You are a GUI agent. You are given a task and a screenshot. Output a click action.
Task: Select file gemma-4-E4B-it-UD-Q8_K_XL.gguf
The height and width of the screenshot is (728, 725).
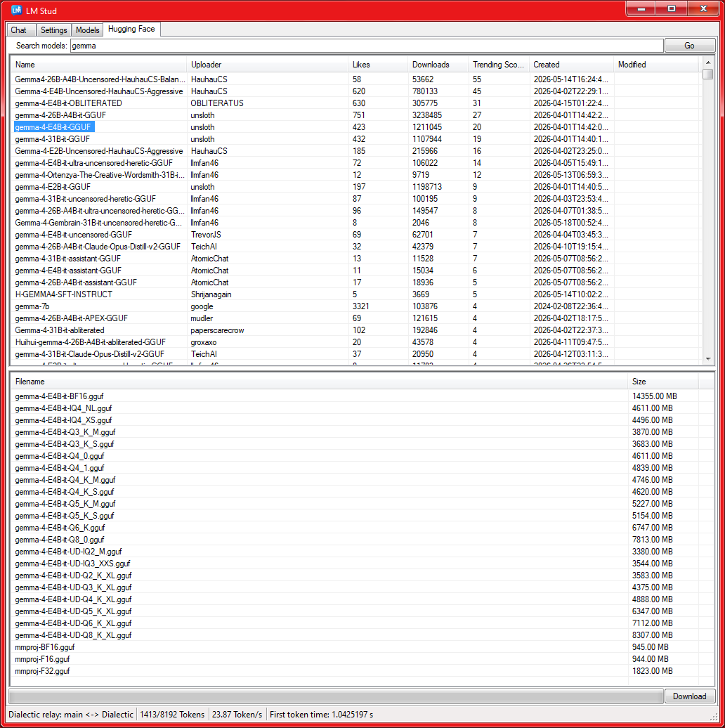[x=355, y=635]
